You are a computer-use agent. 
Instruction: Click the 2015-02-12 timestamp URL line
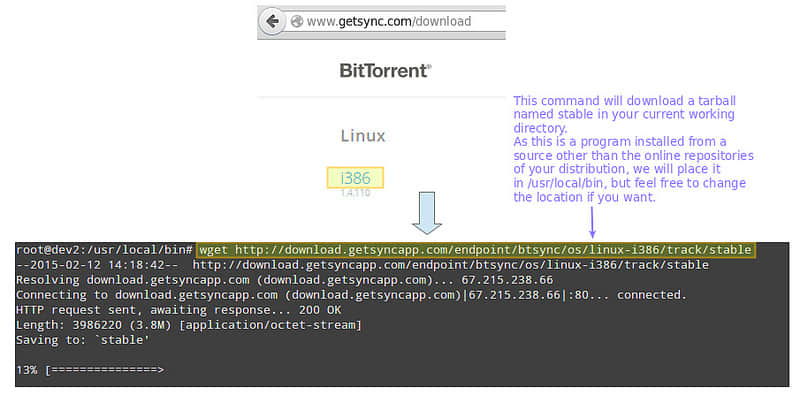pyautogui.click(x=362, y=265)
